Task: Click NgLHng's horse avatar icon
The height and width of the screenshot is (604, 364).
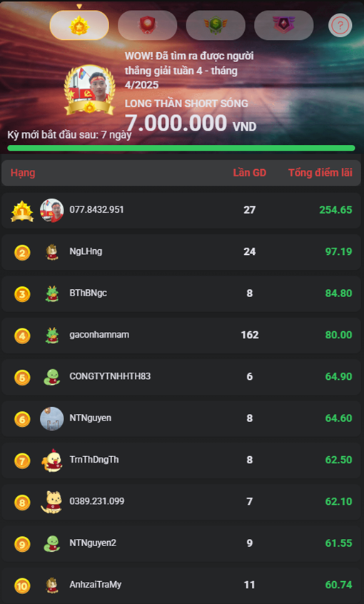Action: [x=52, y=252]
